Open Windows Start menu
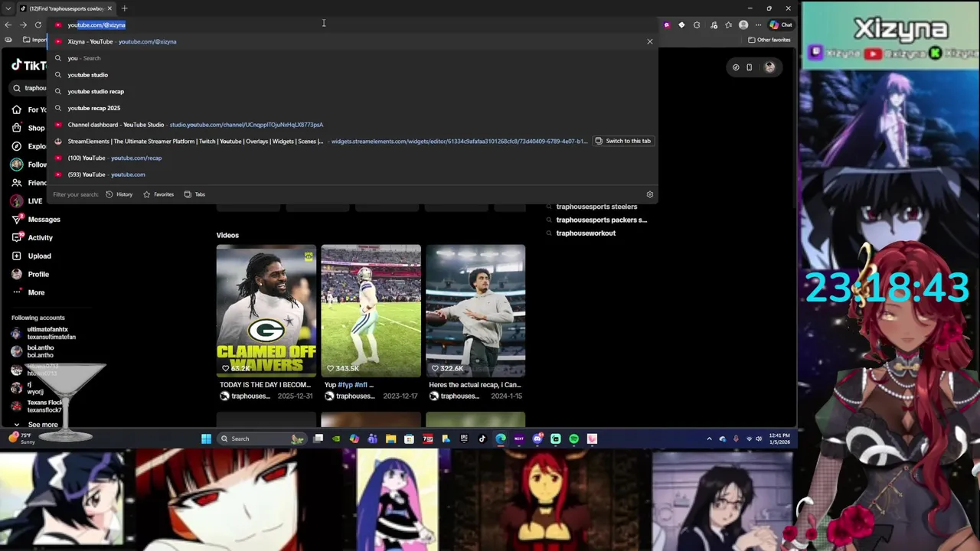Image resolution: width=980 pixels, height=551 pixels. 206,439
